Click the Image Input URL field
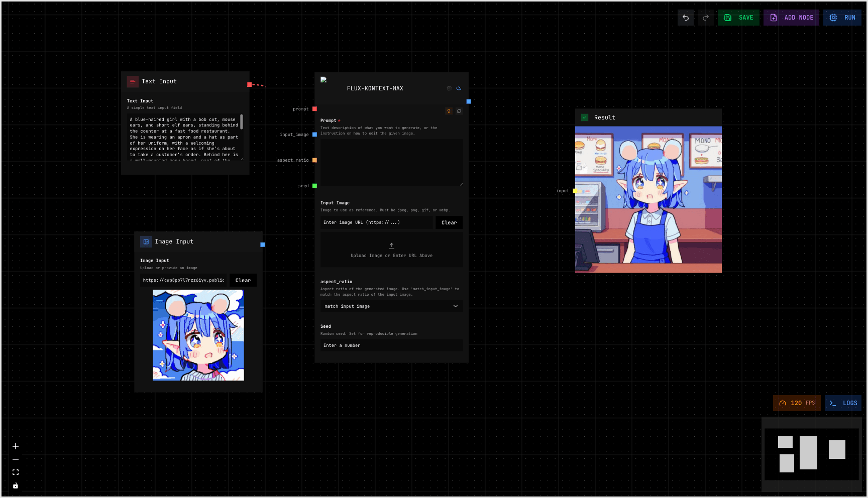Image resolution: width=868 pixels, height=498 pixels. (x=184, y=280)
